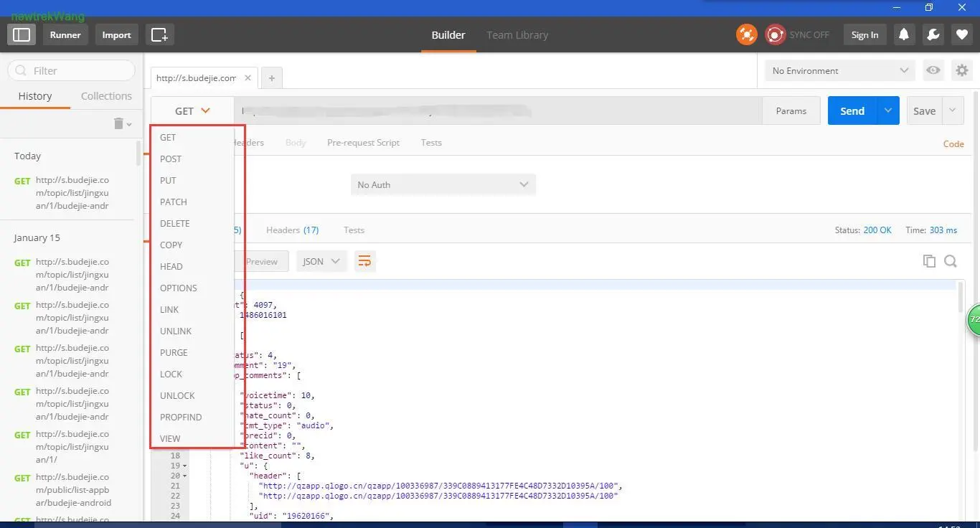This screenshot has width=980, height=528.
Task: Select PUT from the method list
Action: [192, 180]
